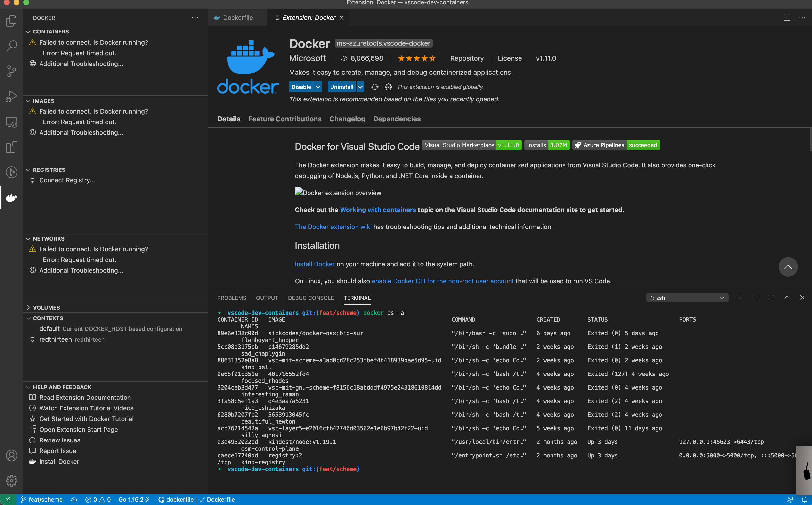Click the Install Docker link
812x505 pixels.
pos(314,264)
